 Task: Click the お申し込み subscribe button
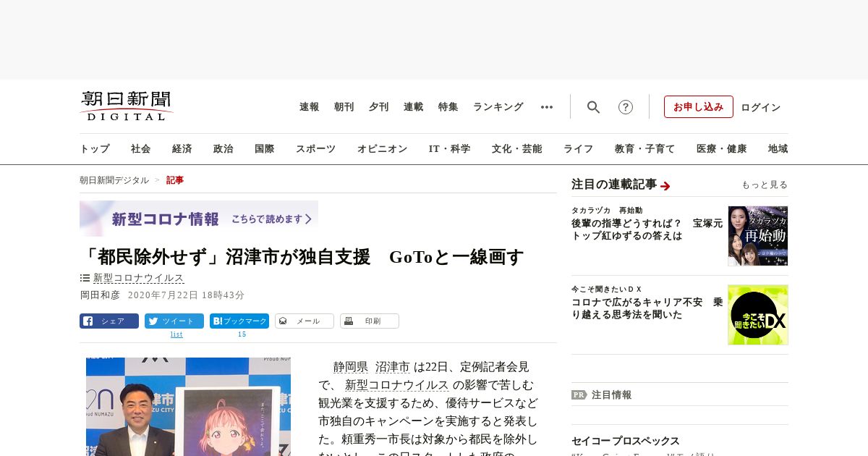pos(699,106)
